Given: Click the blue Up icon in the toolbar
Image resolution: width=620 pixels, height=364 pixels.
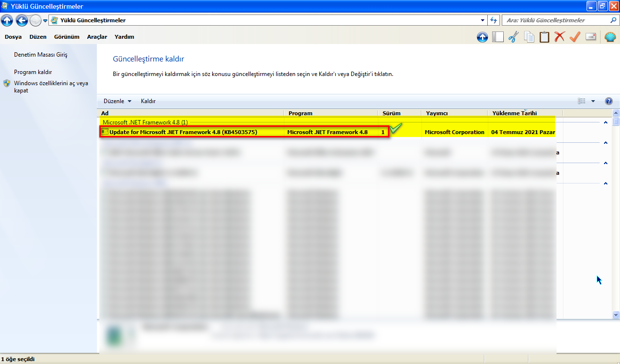Looking at the screenshot, I should click(x=482, y=37).
